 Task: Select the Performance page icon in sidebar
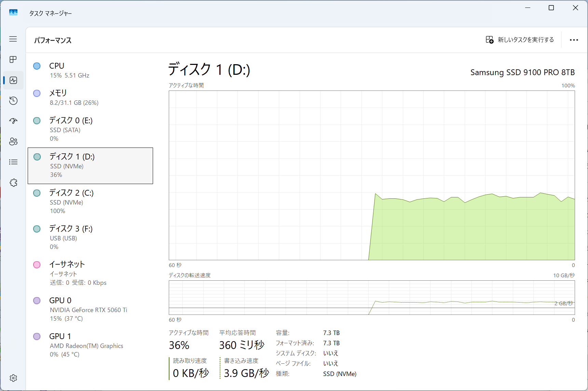click(x=13, y=80)
